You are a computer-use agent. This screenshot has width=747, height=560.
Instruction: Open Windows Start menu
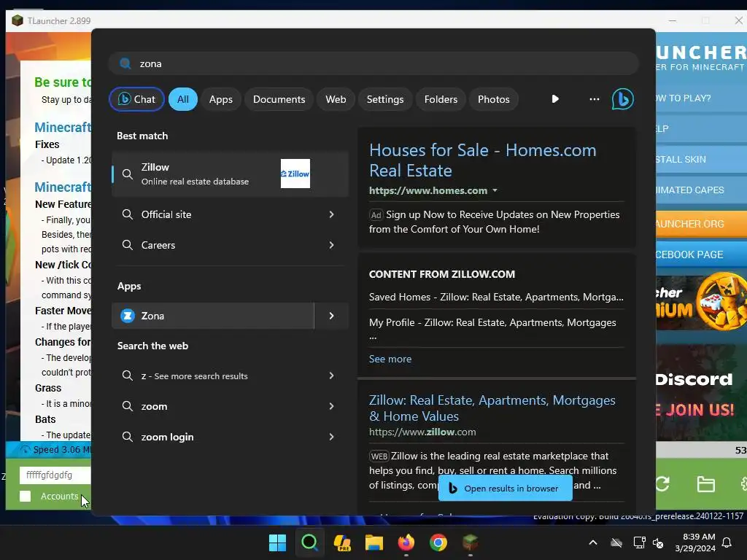click(277, 542)
